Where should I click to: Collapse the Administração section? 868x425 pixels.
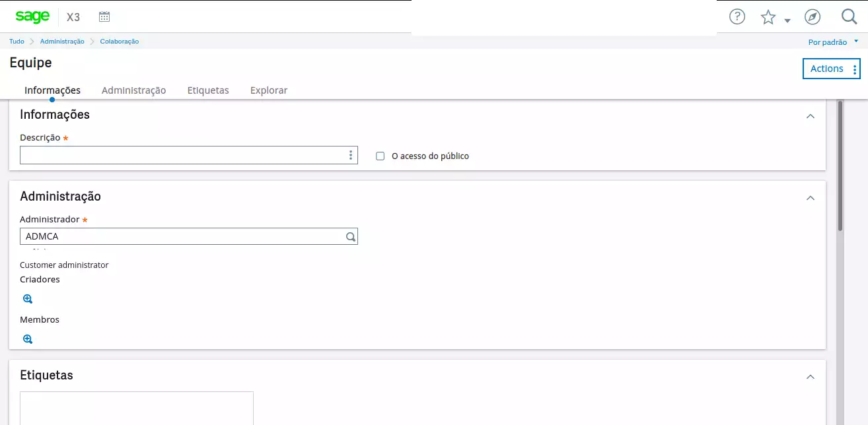tap(811, 198)
